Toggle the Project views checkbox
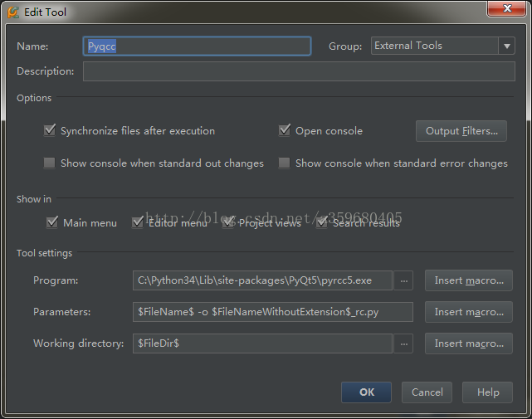 tap(227, 222)
